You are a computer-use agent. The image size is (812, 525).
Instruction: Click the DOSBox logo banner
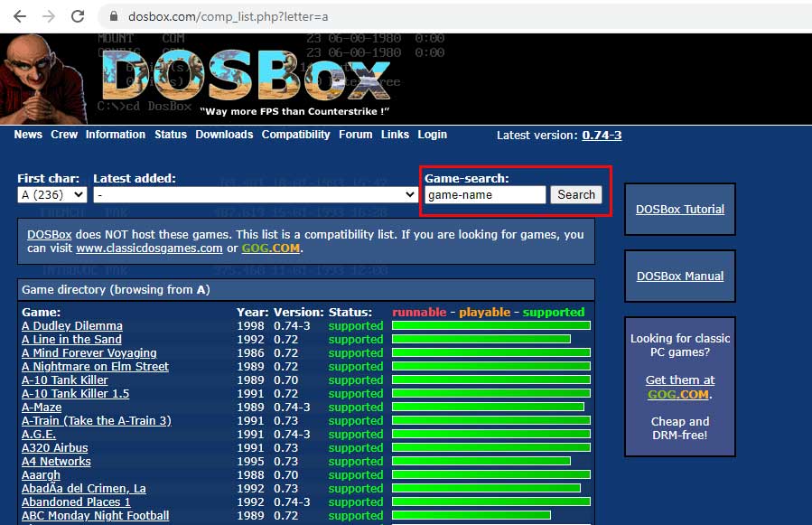(x=246, y=76)
